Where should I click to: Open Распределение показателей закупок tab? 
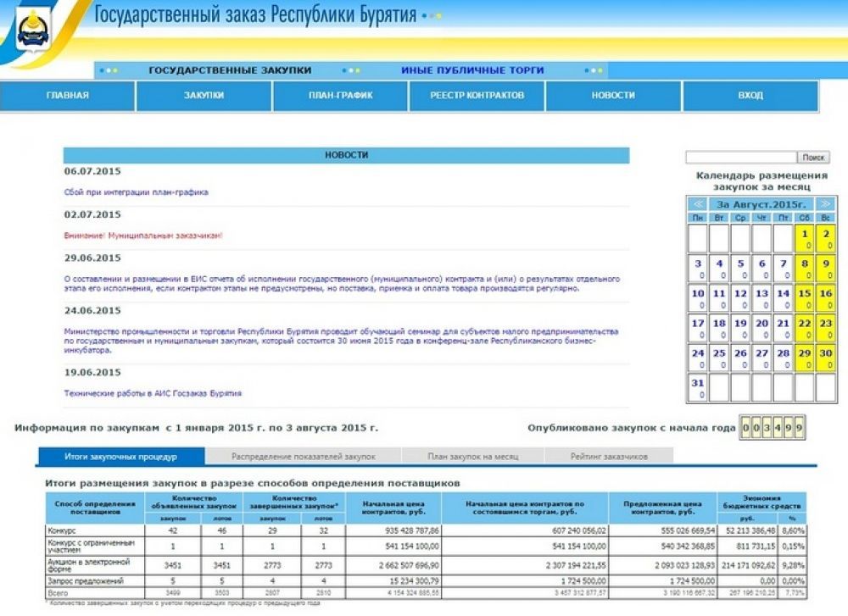(x=304, y=457)
